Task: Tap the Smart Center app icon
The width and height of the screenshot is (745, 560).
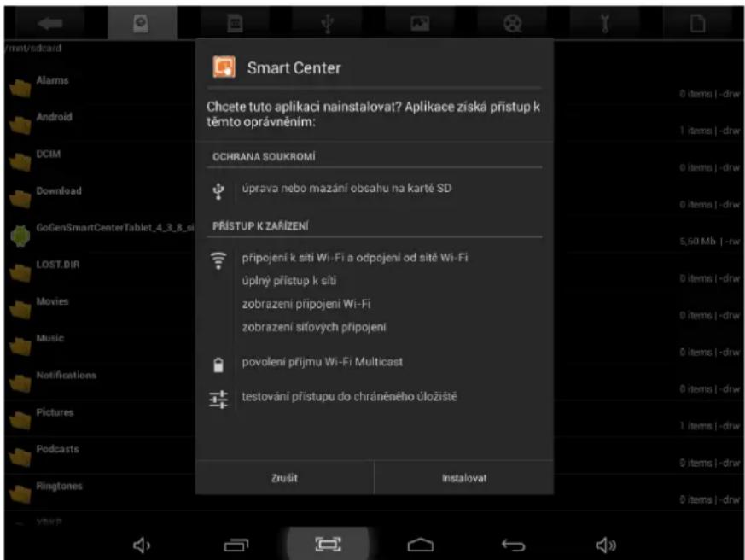Action: pos(224,67)
